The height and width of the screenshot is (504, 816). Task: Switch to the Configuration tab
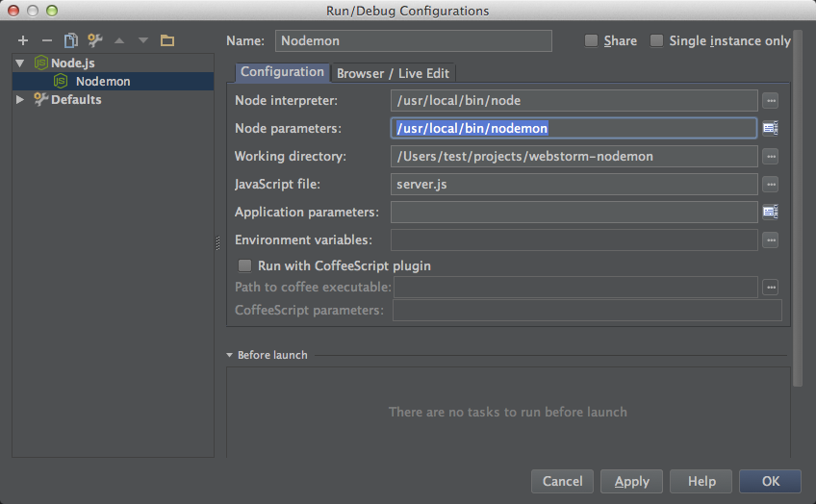pyautogui.click(x=282, y=72)
